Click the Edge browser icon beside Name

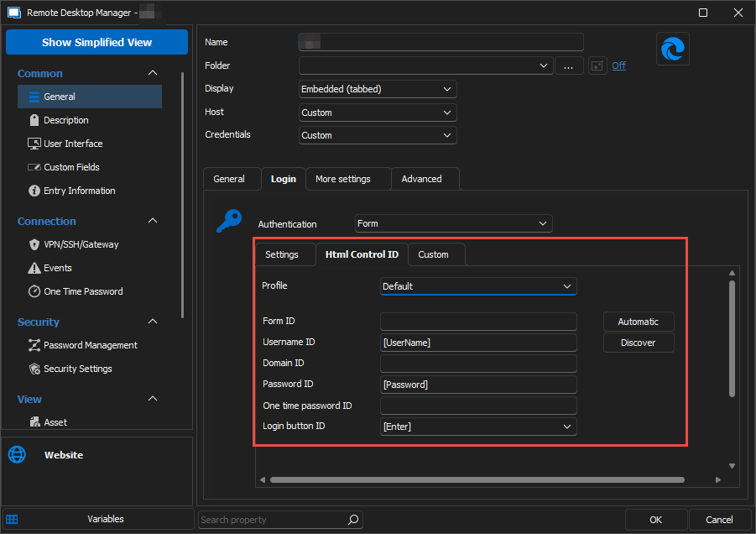pos(673,49)
